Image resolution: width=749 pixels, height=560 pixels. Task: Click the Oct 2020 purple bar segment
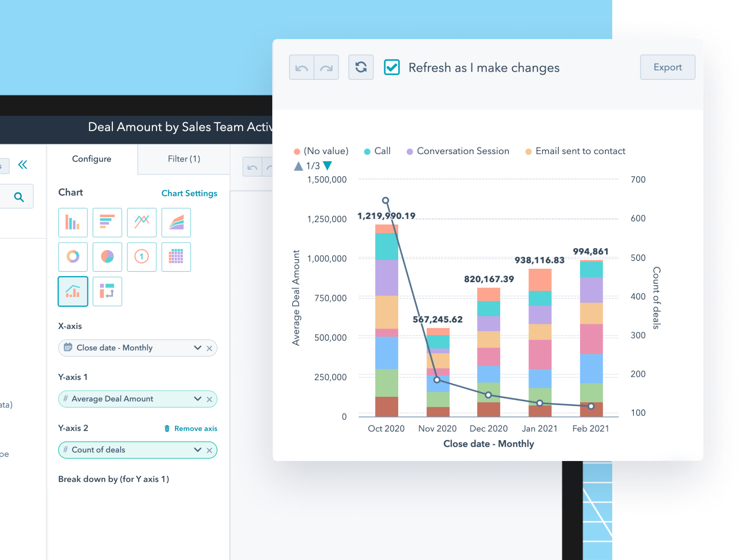386,278
